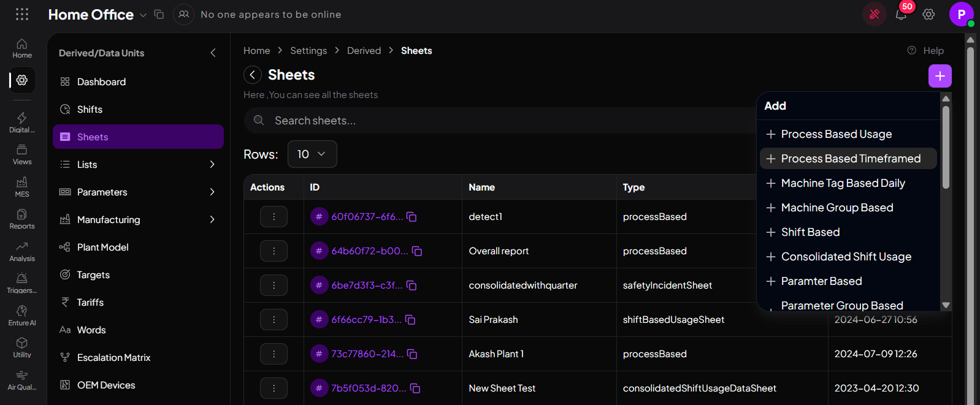This screenshot has height=405, width=980.
Task: Copy ID of Sai Prakash sheet
Action: tap(410, 320)
